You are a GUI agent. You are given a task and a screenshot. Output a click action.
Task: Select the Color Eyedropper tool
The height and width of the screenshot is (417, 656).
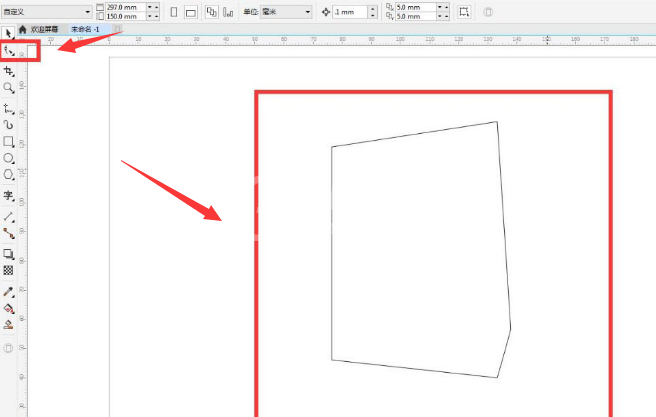coord(8,292)
